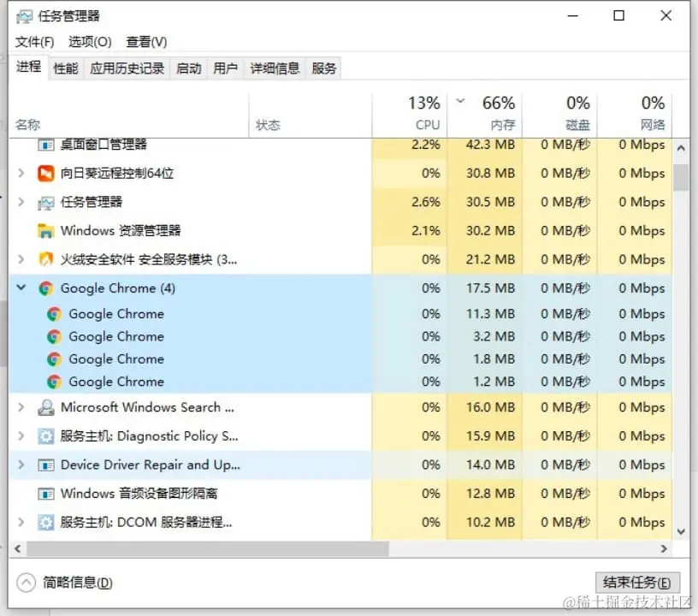Expand the 火绒安全软件 process group

point(21,259)
